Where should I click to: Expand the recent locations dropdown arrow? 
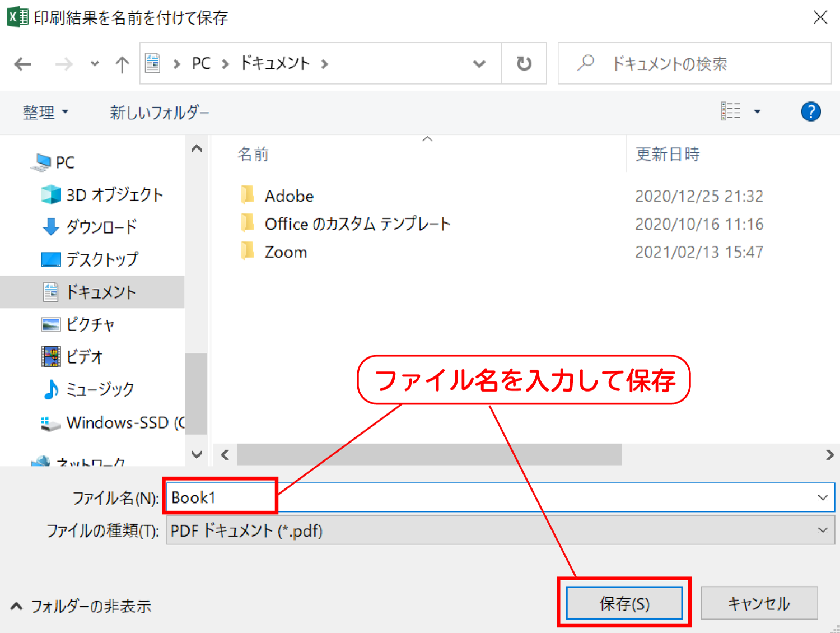click(95, 64)
